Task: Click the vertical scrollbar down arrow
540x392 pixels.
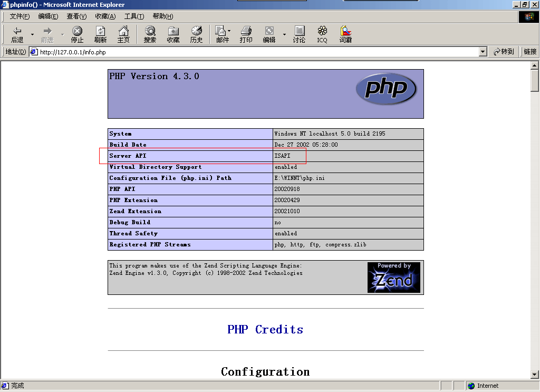Action: coord(535,374)
